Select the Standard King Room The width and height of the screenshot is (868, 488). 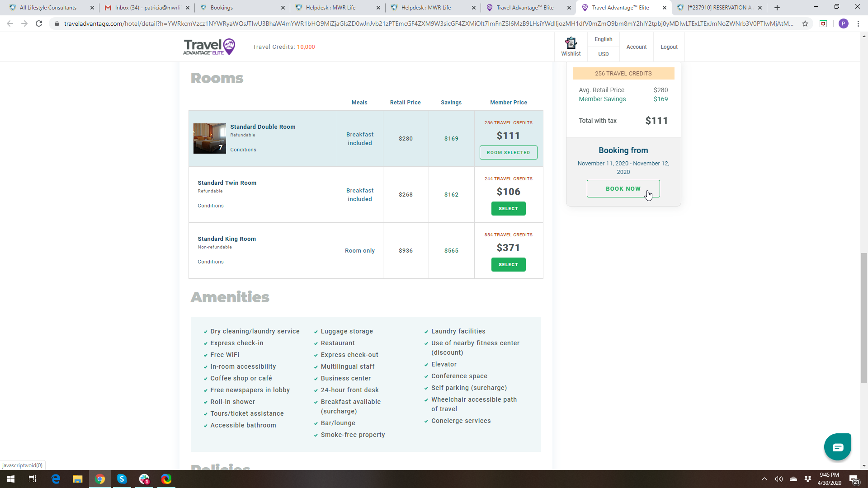508,264
